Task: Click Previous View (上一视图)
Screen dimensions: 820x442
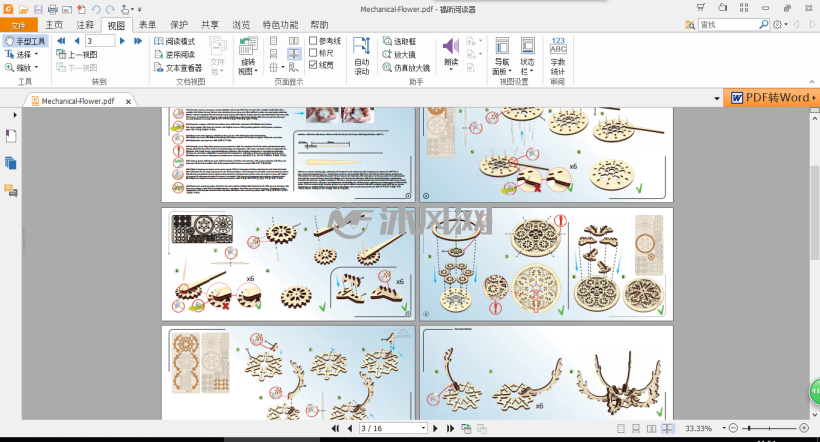Action: click(77, 54)
